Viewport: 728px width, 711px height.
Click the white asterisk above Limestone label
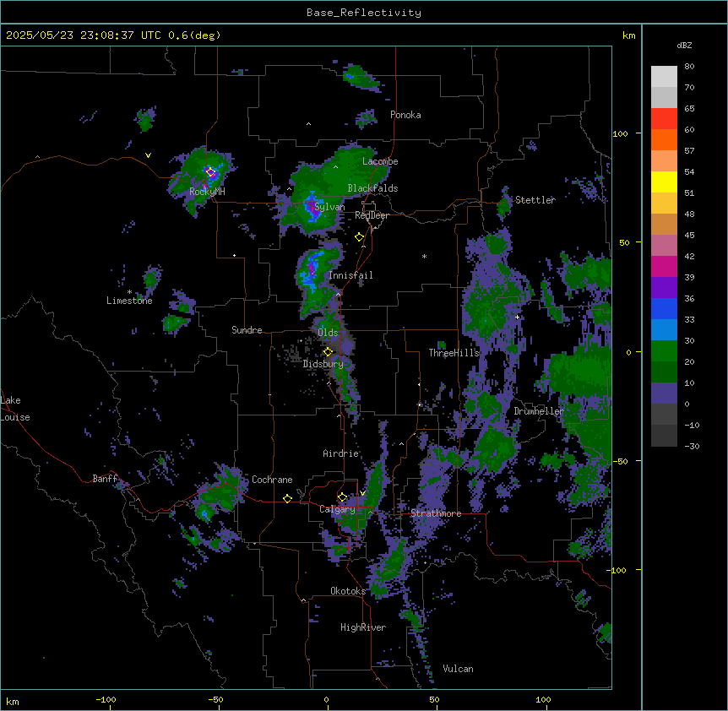pyautogui.click(x=129, y=292)
